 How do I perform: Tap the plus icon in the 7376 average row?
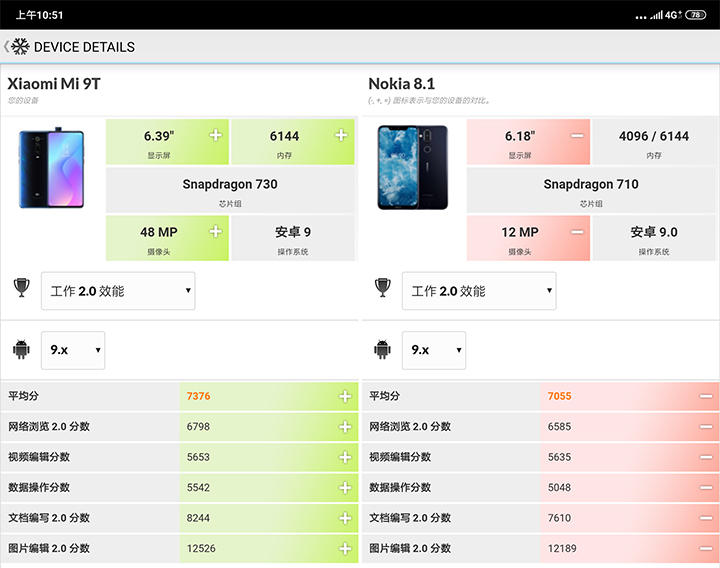345,396
